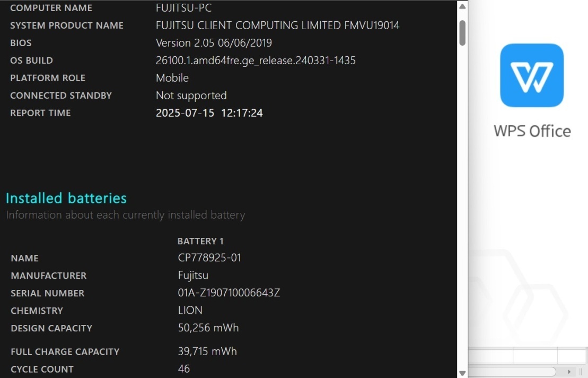Click the BATTERY 1 column header
Image resolution: width=588 pixels, height=378 pixels.
(200, 241)
